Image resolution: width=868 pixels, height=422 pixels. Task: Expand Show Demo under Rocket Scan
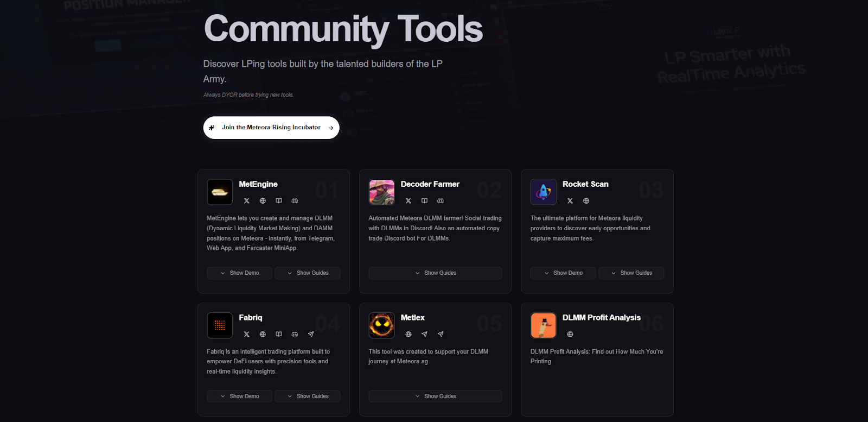tap(563, 273)
